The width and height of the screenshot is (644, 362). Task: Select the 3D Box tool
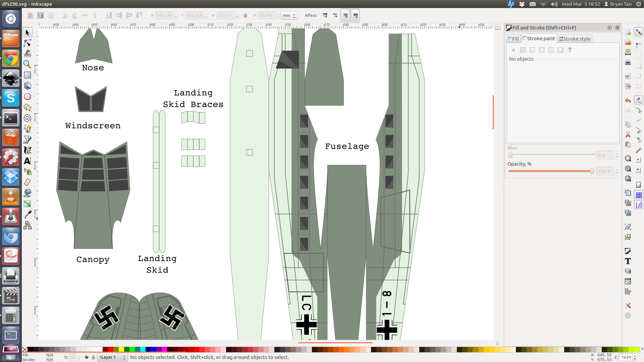click(x=28, y=86)
